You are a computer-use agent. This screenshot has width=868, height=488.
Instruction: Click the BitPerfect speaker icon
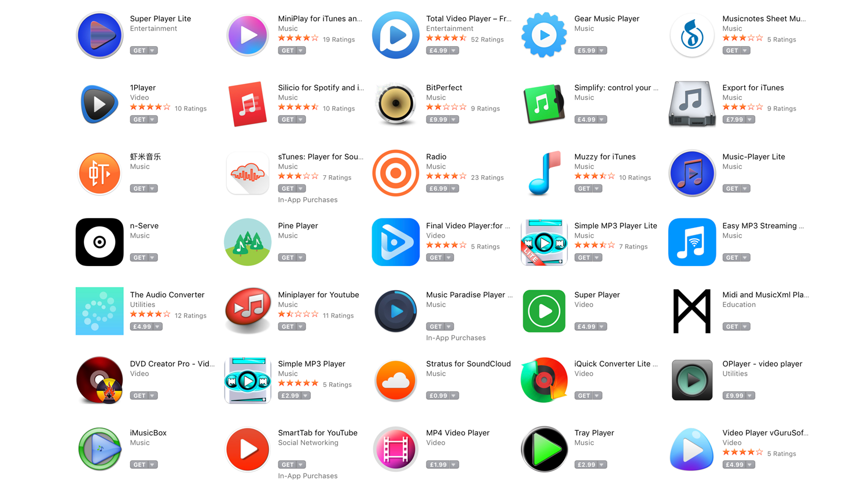pos(396,104)
